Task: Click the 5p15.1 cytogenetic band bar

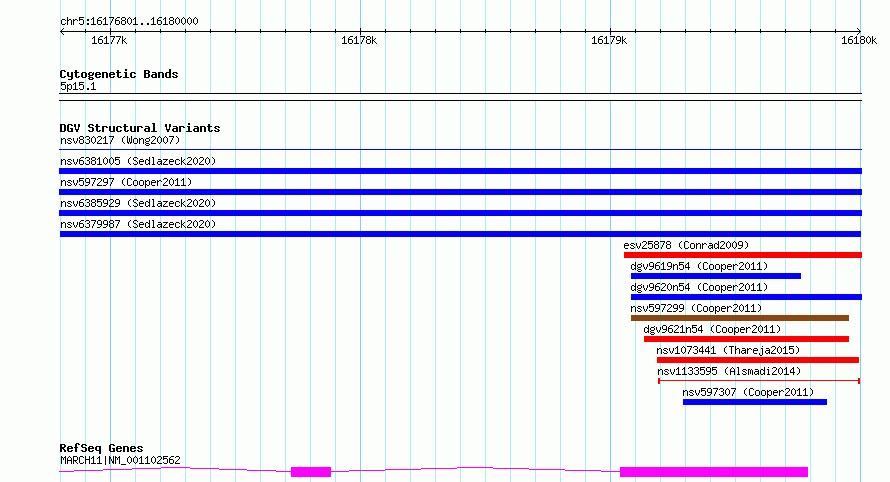Action: (460, 97)
